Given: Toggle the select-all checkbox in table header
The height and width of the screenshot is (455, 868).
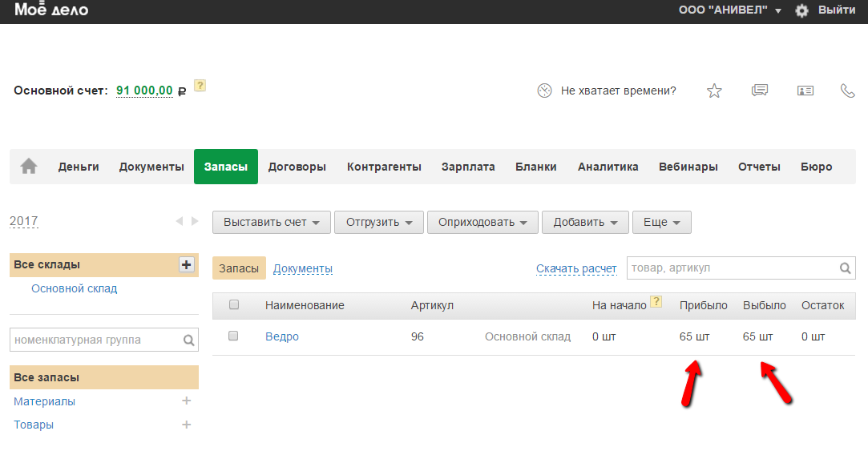Looking at the screenshot, I should click(x=234, y=305).
